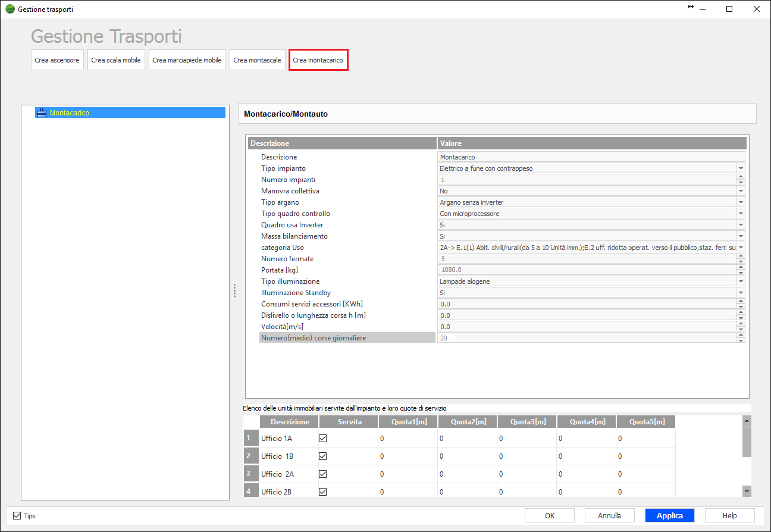Click Crea scala mobile toolbar button
Image resolution: width=771 pixels, height=532 pixels.
(x=116, y=60)
